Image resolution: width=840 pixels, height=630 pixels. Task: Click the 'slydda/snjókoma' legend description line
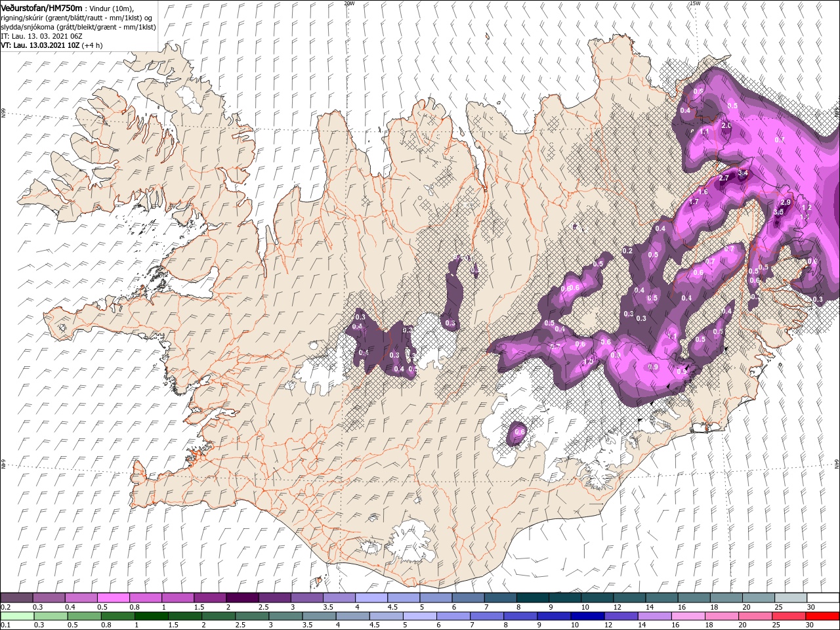tap(78, 27)
